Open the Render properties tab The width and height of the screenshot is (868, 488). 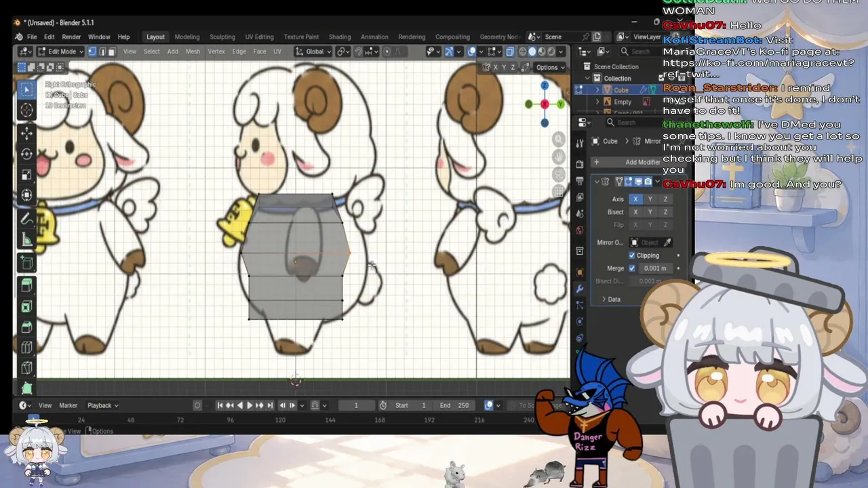580,164
